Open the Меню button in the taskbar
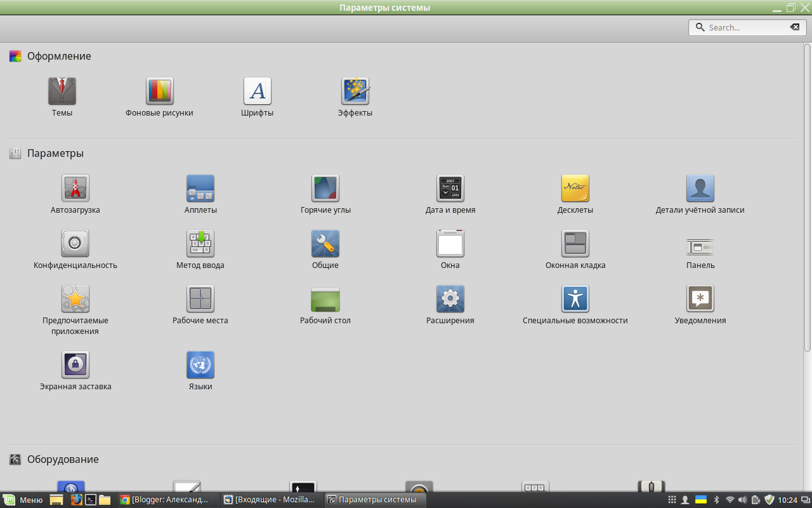Screen dimensions: 812x508 coord(23,500)
